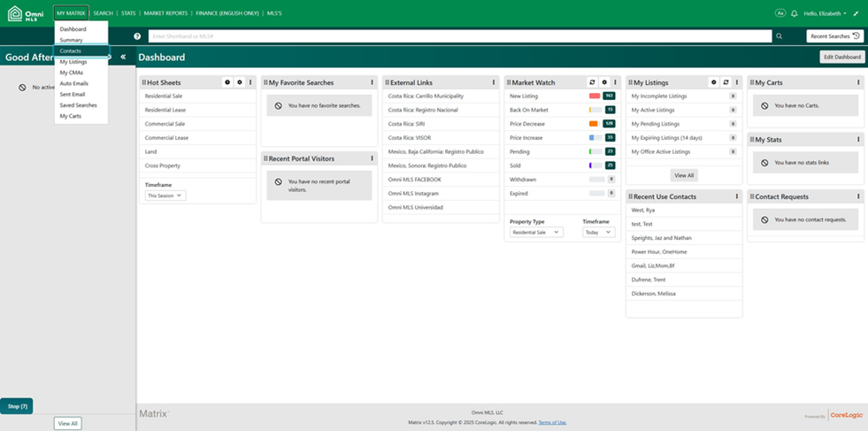Open Recent Searches button
Image resolution: width=868 pixels, height=431 pixels.
point(834,36)
